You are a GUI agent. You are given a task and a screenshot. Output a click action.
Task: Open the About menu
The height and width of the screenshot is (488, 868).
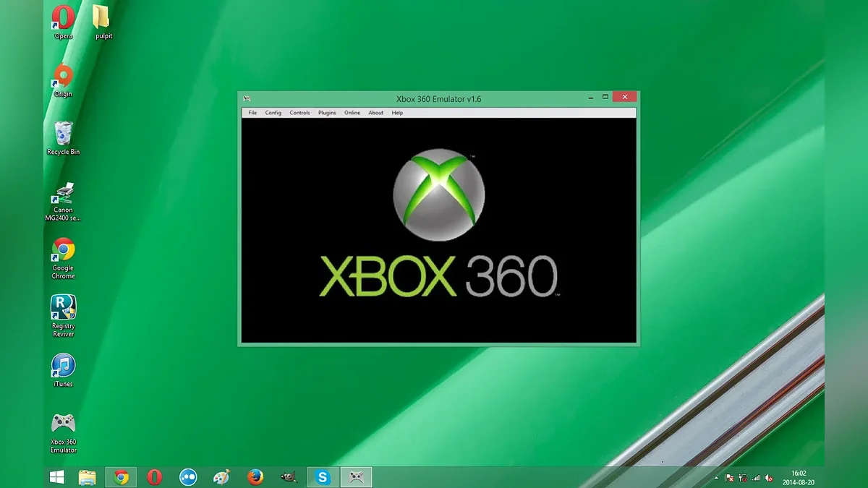point(375,113)
